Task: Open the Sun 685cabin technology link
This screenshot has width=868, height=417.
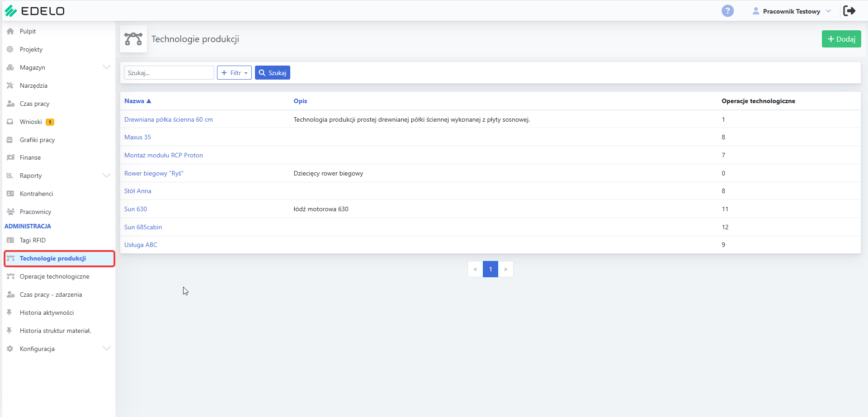Action: [143, 227]
